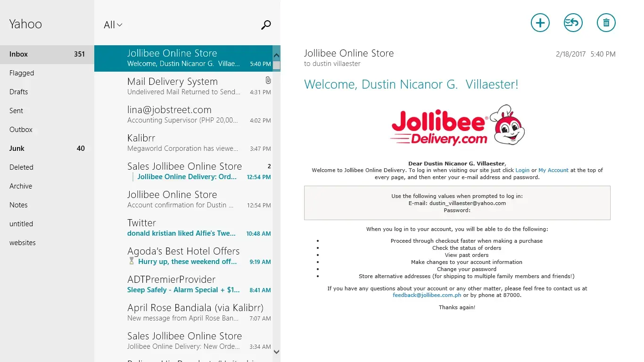This screenshot has height=362, width=644.
Task: Select the Flagged folder
Action: tap(22, 73)
